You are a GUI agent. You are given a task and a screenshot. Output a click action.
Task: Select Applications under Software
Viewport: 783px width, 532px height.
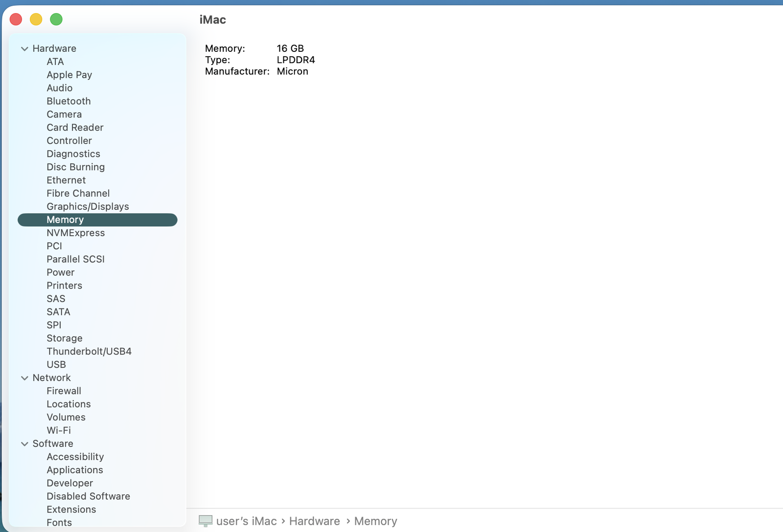[x=75, y=470]
